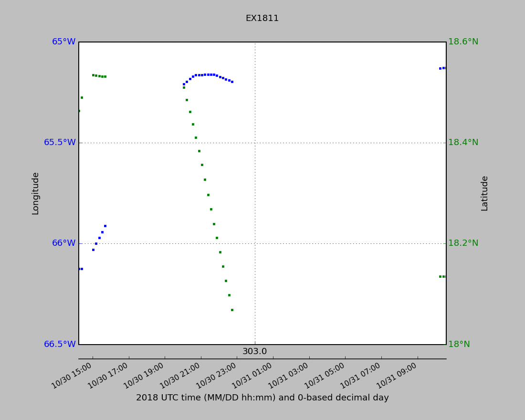Click the 10/30 19:00 time tick label
Viewport: 525px width, 420px height.
144,376
